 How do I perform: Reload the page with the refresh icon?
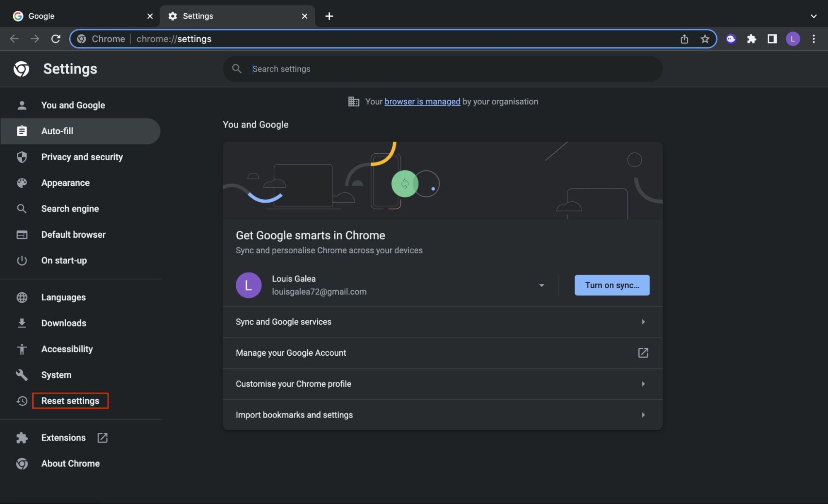click(56, 39)
